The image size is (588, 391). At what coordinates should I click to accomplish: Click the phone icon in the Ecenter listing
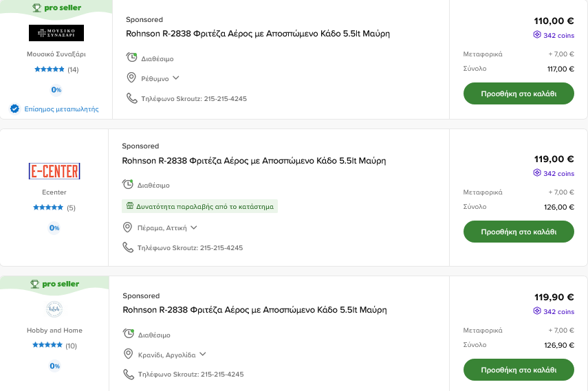128,247
